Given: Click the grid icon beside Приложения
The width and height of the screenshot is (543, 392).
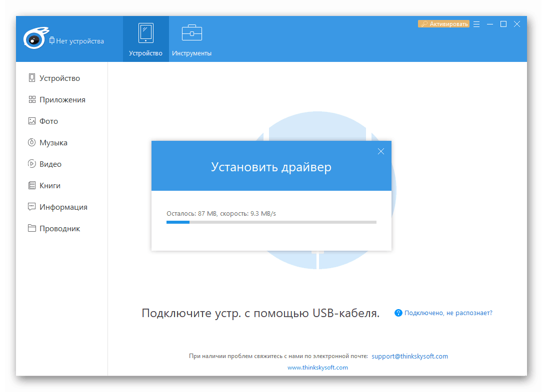Looking at the screenshot, I should pos(32,100).
